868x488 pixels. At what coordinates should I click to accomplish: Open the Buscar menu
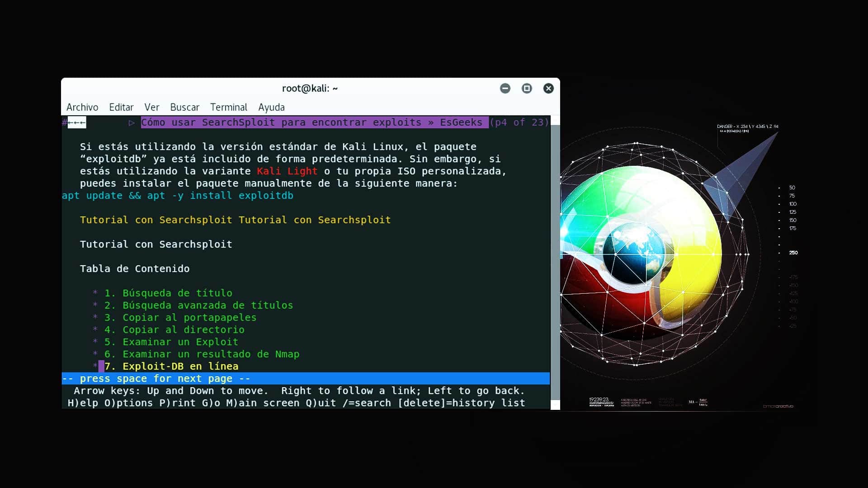tap(184, 107)
